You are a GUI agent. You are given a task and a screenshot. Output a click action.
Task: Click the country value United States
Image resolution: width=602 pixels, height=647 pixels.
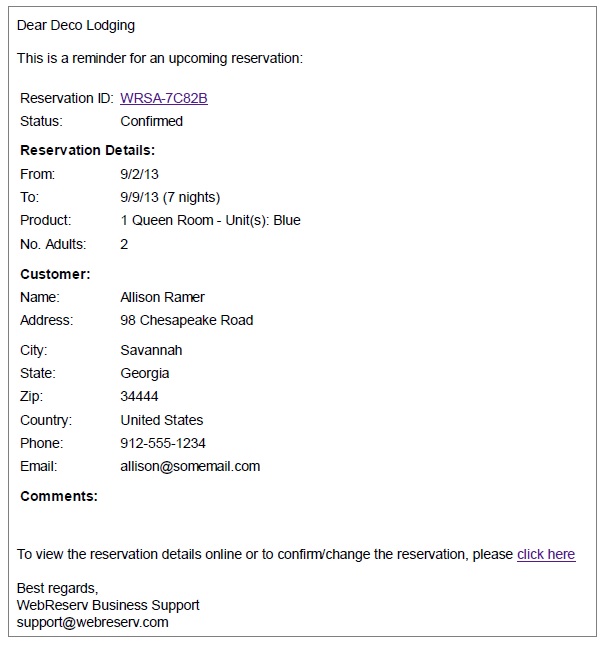(x=162, y=420)
